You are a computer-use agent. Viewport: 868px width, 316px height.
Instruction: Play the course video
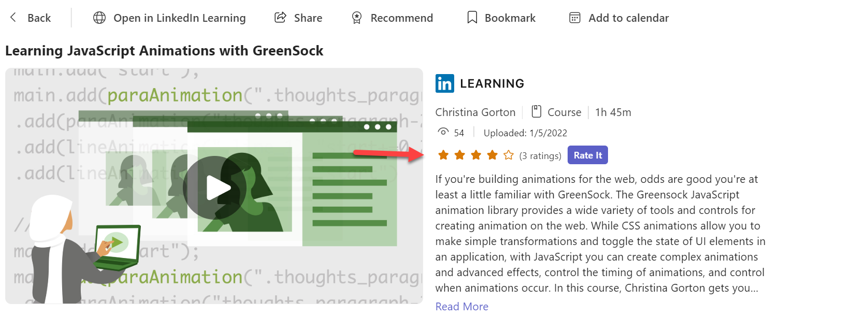pyautogui.click(x=214, y=188)
